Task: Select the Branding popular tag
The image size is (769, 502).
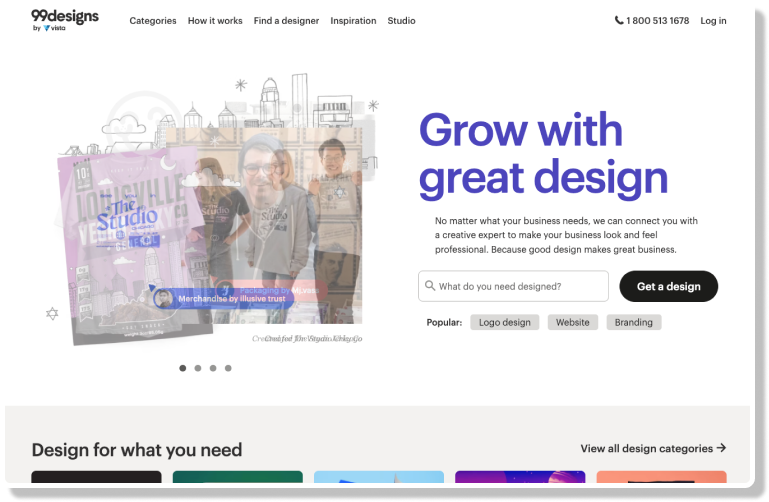Action: coord(633,323)
